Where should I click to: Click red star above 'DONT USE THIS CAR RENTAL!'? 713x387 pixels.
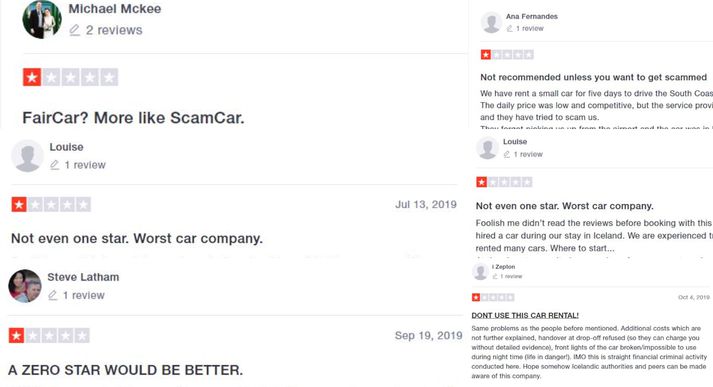coord(476,297)
